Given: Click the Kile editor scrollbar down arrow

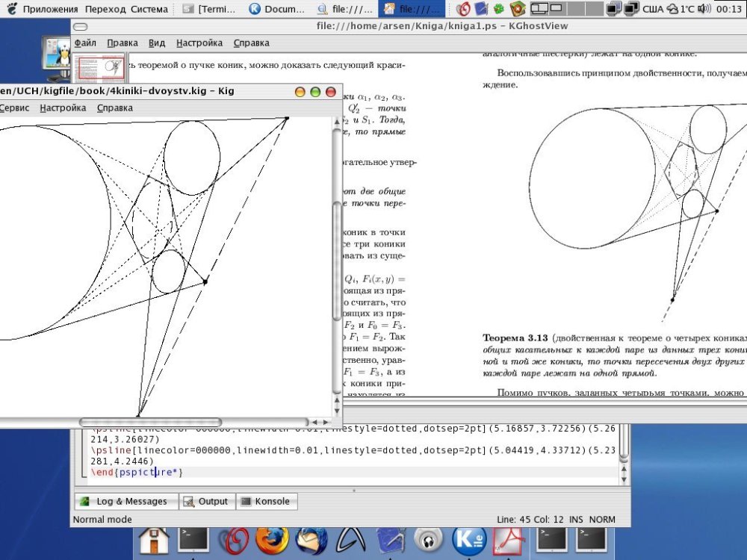Looking at the screenshot, I should (624, 479).
